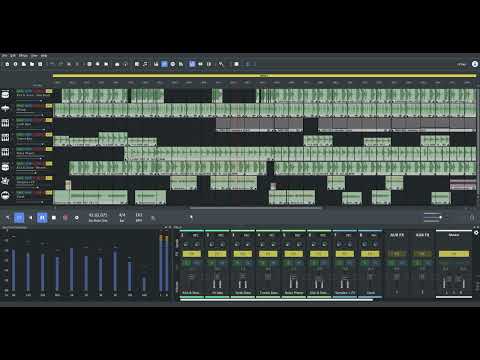Start recording with the red record button
Viewport: 480px width, 360px height.
pyautogui.click(x=65, y=218)
